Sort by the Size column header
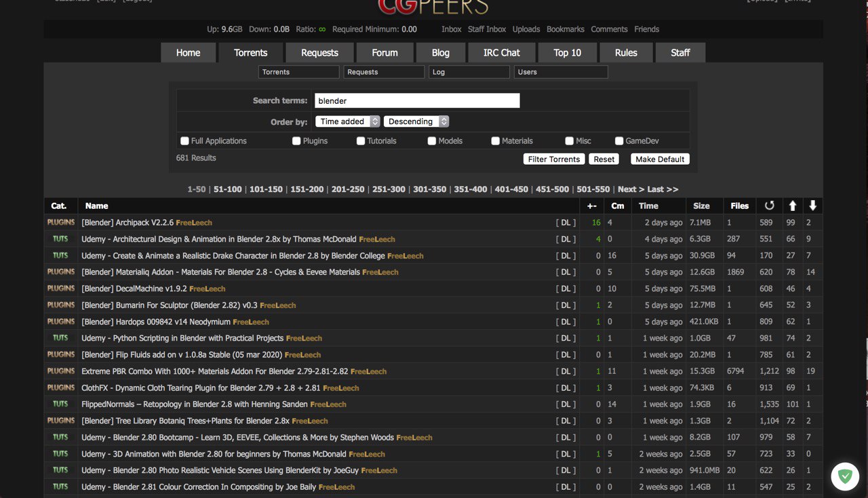The width and height of the screenshot is (868, 498). point(701,206)
